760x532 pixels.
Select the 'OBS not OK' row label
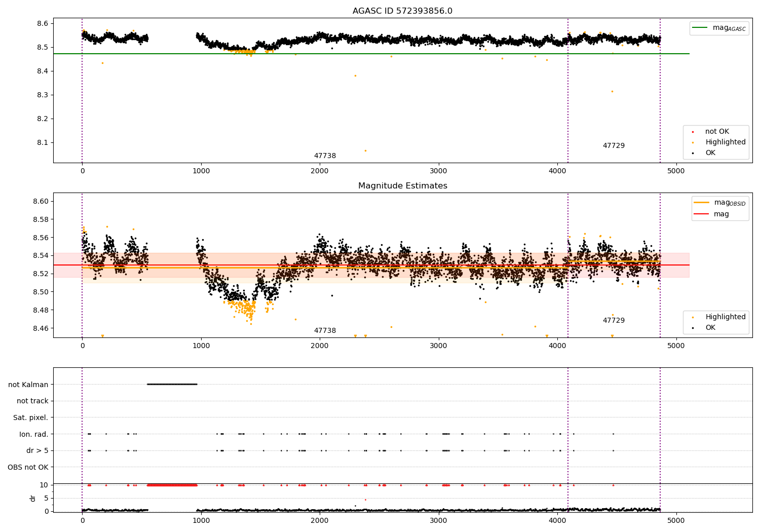pyautogui.click(x=28, y=467)
